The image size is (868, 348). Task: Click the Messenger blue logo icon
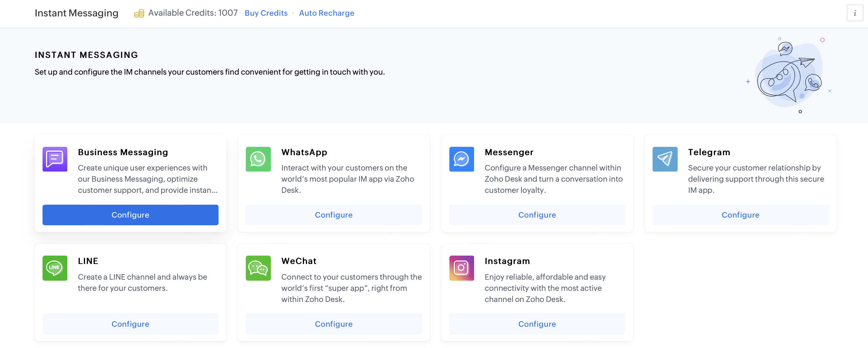click(462, 159)
